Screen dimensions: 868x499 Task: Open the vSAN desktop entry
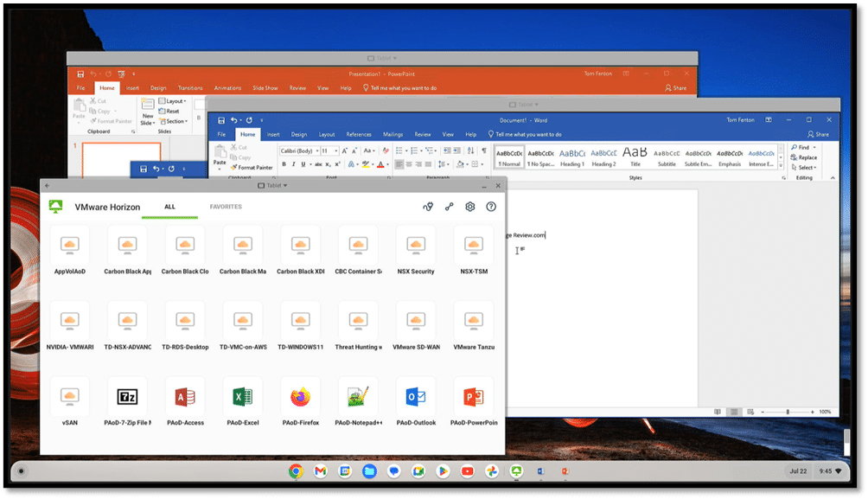point(70,401)
